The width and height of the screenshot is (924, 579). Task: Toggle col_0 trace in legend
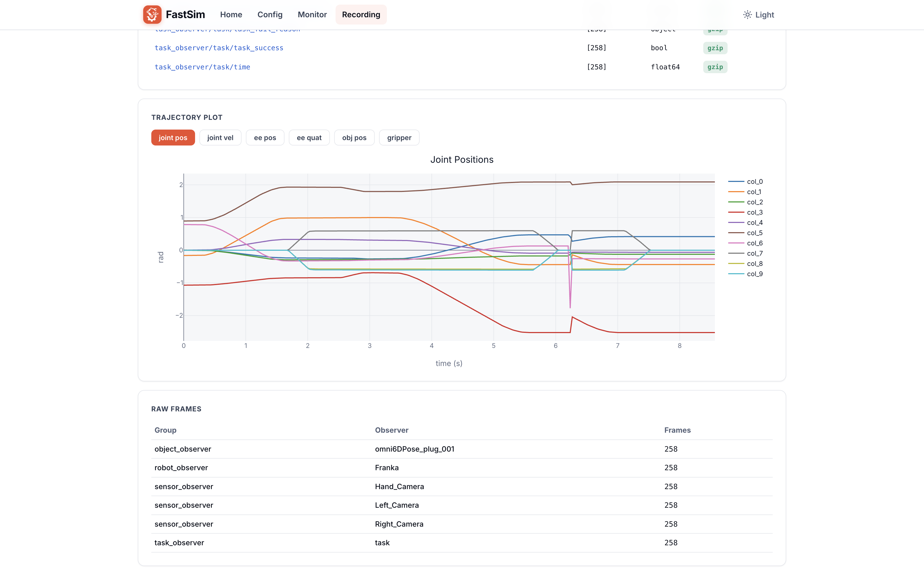(x=745, y=181)
